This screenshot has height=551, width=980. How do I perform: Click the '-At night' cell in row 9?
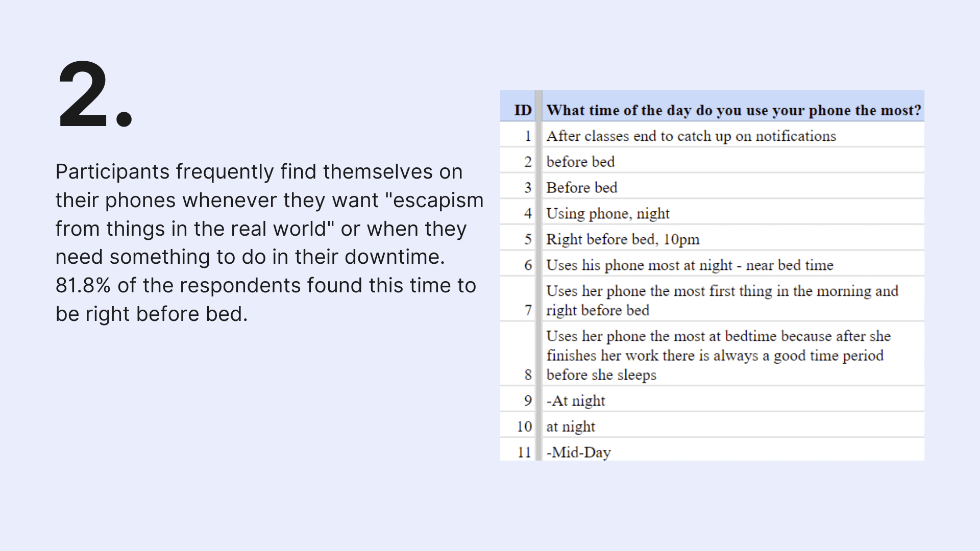[x=733, y=399]
